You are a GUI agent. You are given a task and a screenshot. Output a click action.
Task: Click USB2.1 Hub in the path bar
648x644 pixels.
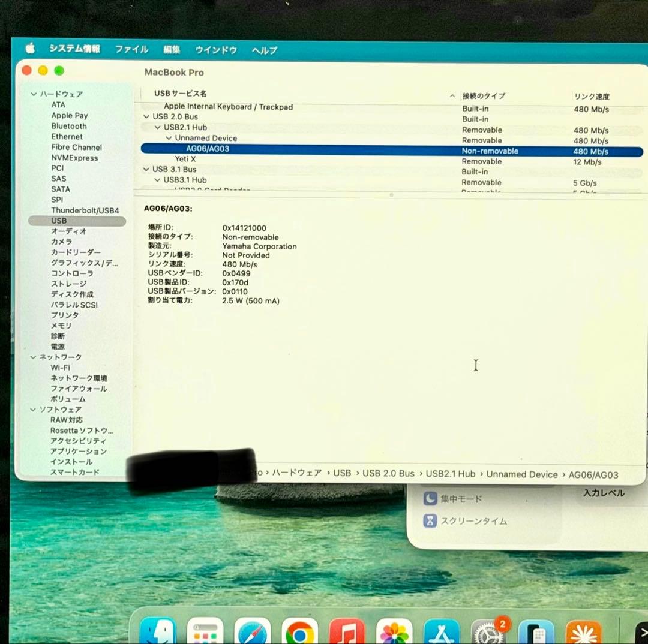point(451,474)
